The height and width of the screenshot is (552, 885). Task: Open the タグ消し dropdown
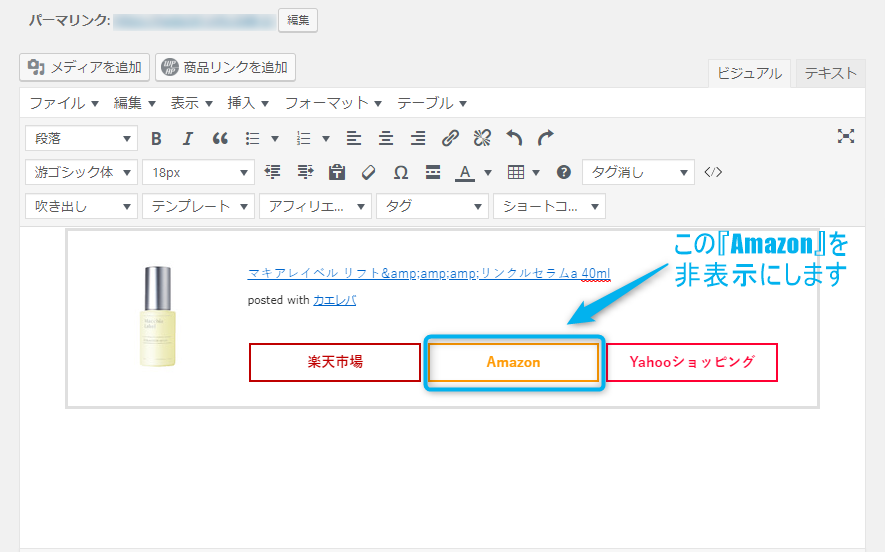coord(638,172)
